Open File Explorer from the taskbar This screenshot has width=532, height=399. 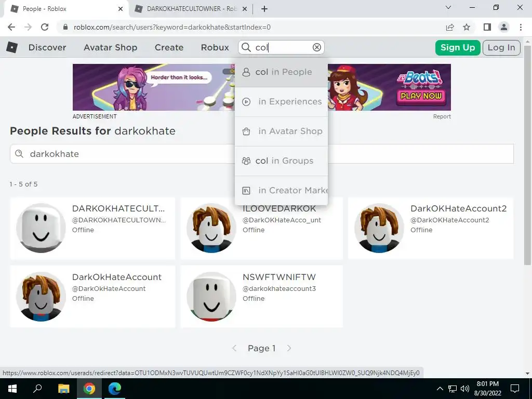63,389
